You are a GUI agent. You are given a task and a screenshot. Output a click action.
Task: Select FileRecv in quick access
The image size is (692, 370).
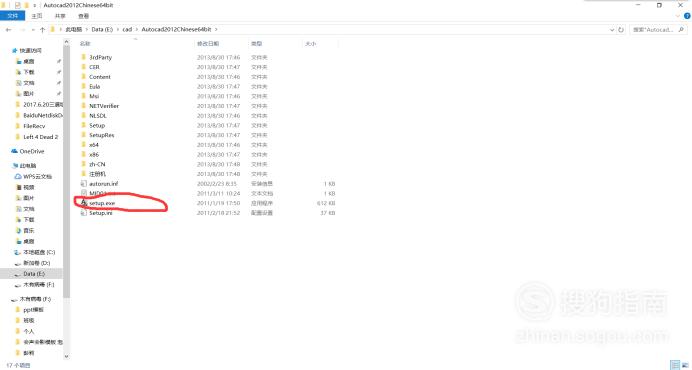pos(34,126)
